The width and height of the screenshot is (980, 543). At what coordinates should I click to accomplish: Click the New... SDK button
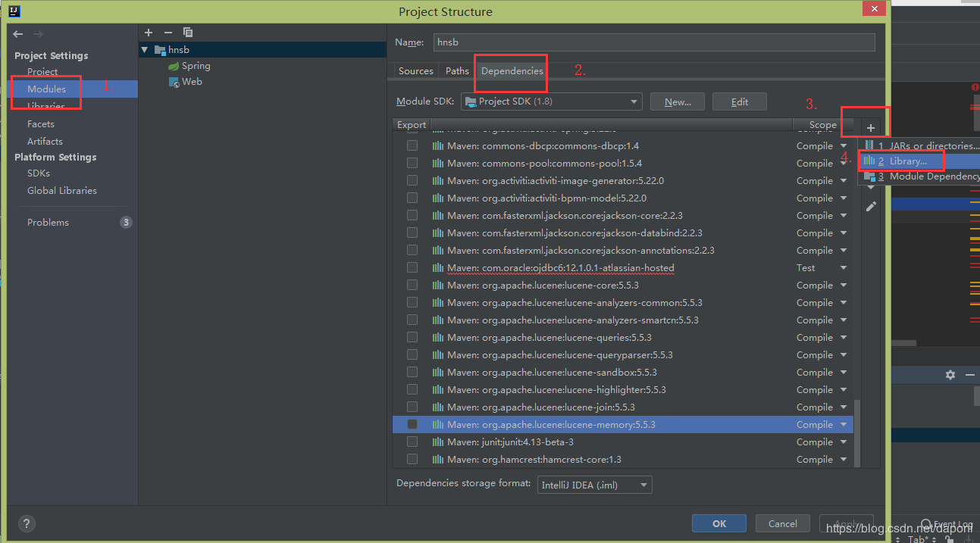tap(678, 101)
